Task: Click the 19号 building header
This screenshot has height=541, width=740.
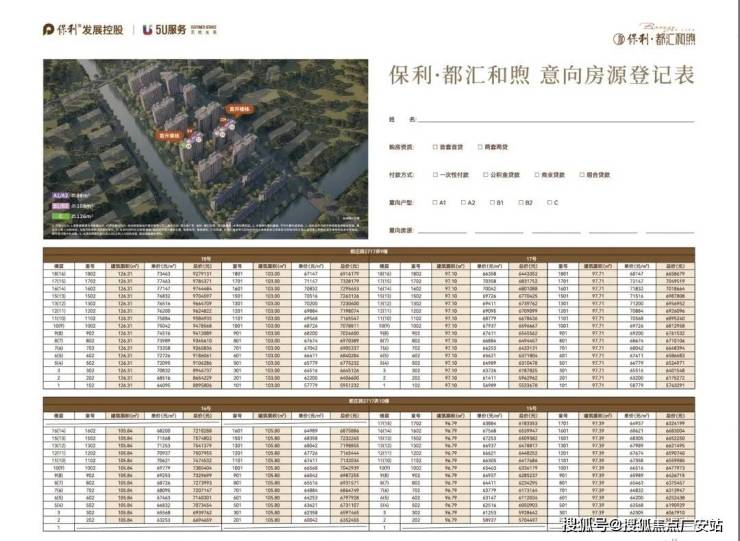Action: point(206,259)
